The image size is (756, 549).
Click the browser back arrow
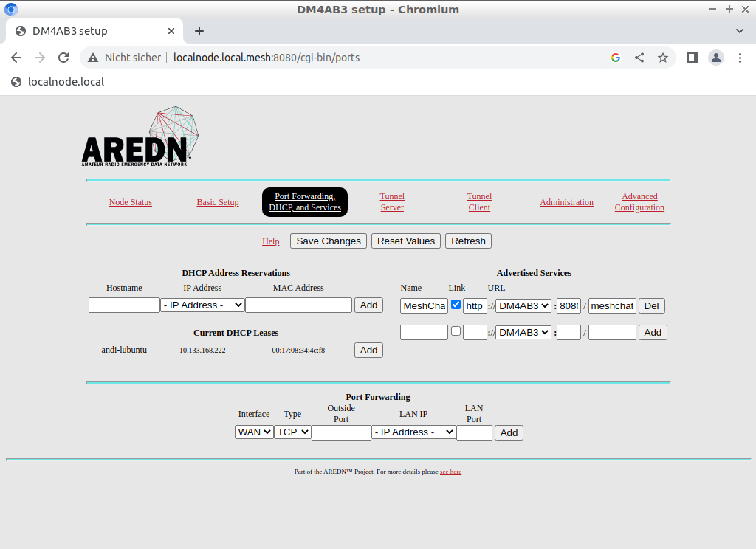16,58
